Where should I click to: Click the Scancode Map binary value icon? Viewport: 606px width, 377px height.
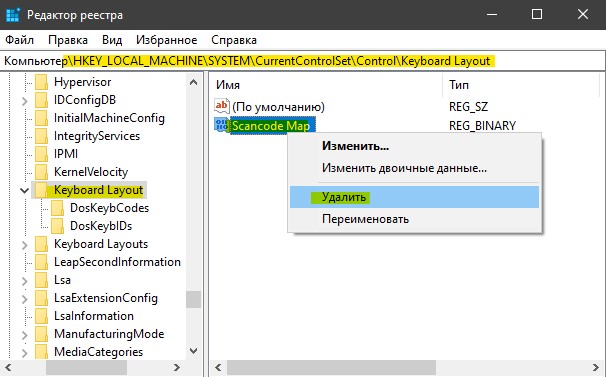click(x=222, y=125)
